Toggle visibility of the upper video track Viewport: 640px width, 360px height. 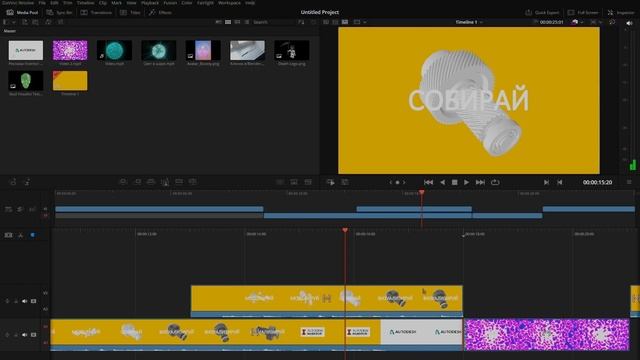click(x=33, y=301)
